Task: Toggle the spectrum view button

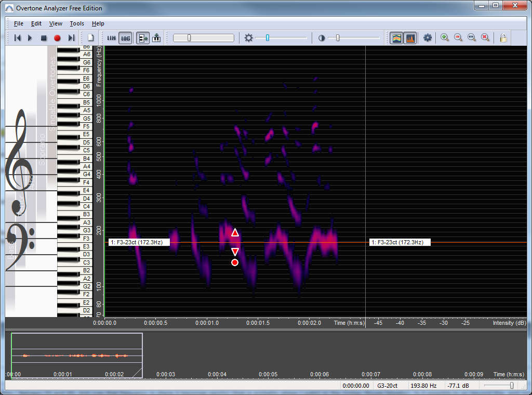Action: coord(410,38)
